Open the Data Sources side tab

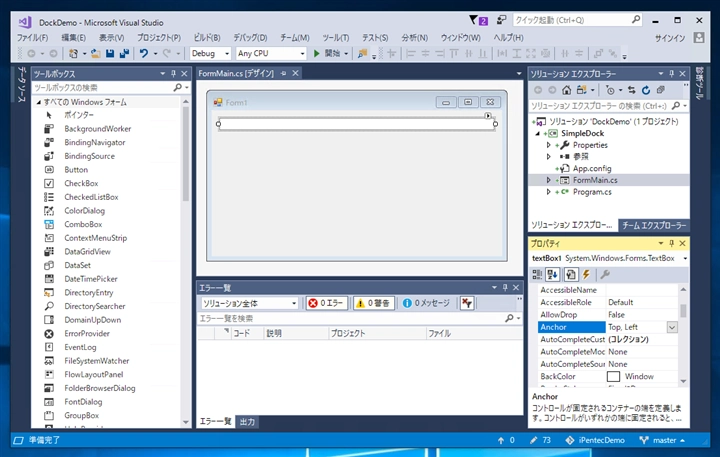point(21,84)
